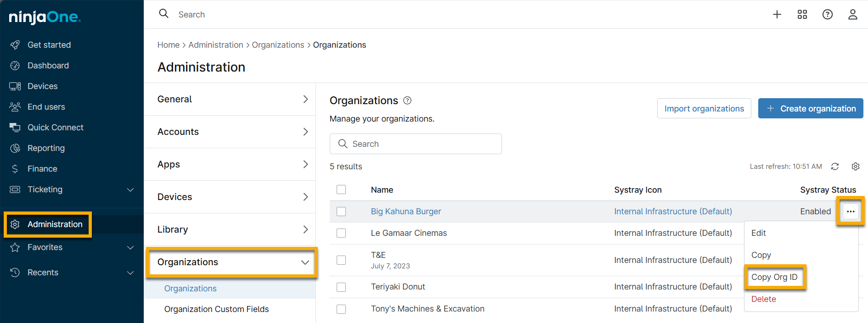The image size is (868, 323).
Task: Check the Teriyaki Donut row checkbox
Action: point(341,287)
